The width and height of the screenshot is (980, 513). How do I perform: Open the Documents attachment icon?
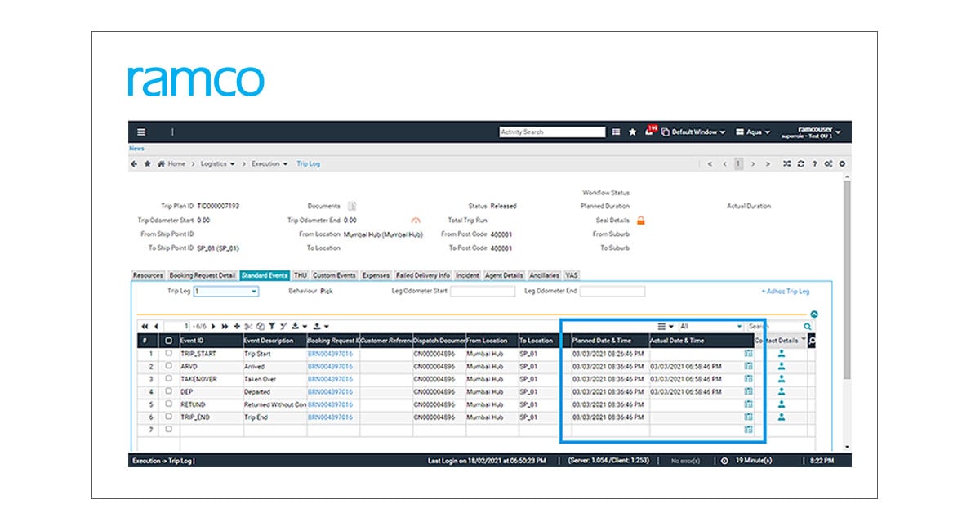tap(352, 207)
